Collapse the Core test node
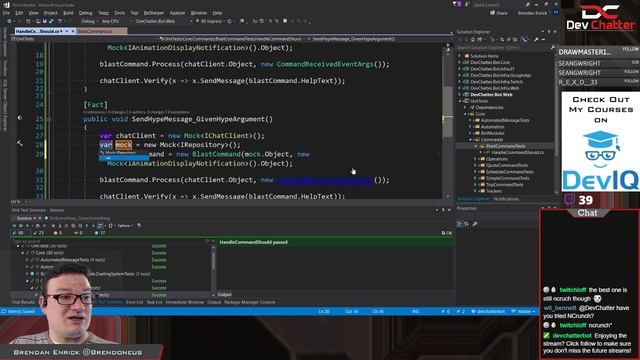This screenshot has width=640, height=360. point(23,253)
